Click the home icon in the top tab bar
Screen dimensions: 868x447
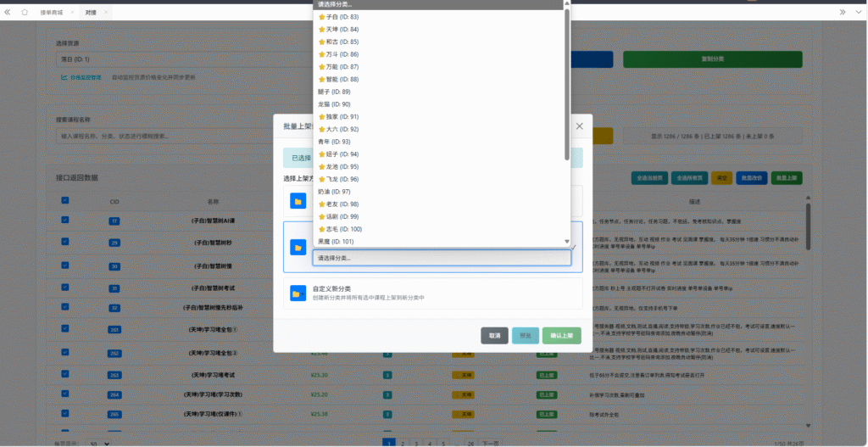point(24,12)
